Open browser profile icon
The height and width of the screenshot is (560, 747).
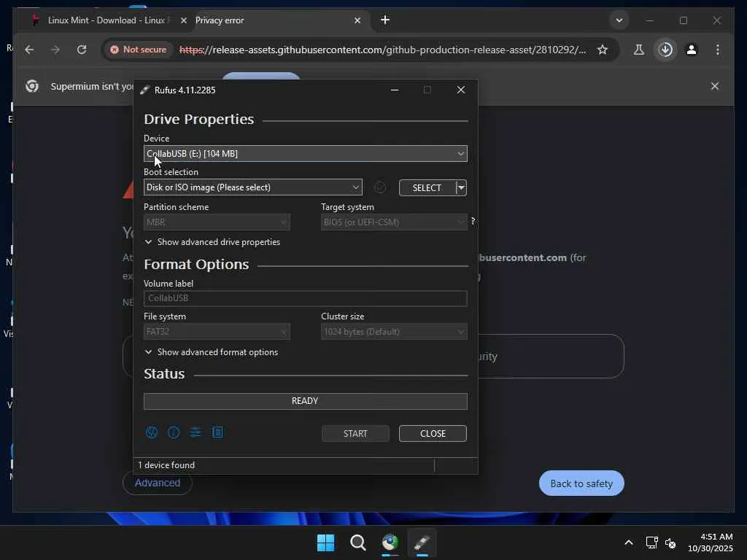[x=692, y=50]
